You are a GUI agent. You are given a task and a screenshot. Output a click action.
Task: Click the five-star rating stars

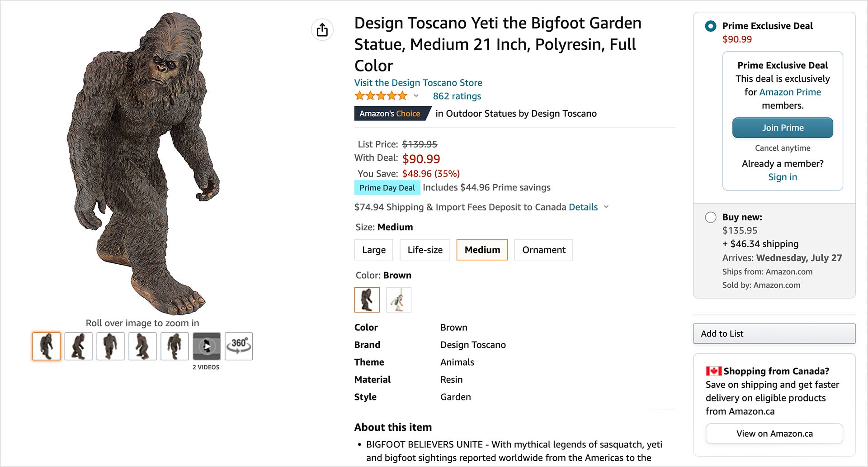381,95
